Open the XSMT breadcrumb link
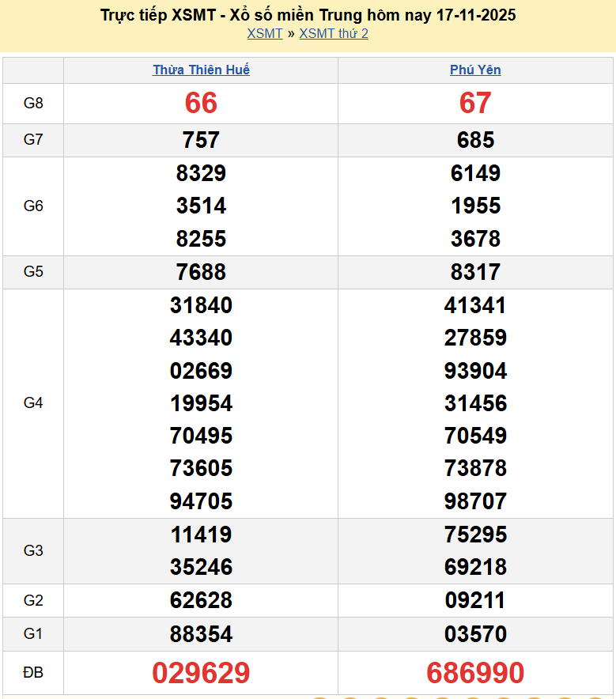 point(265,33)
